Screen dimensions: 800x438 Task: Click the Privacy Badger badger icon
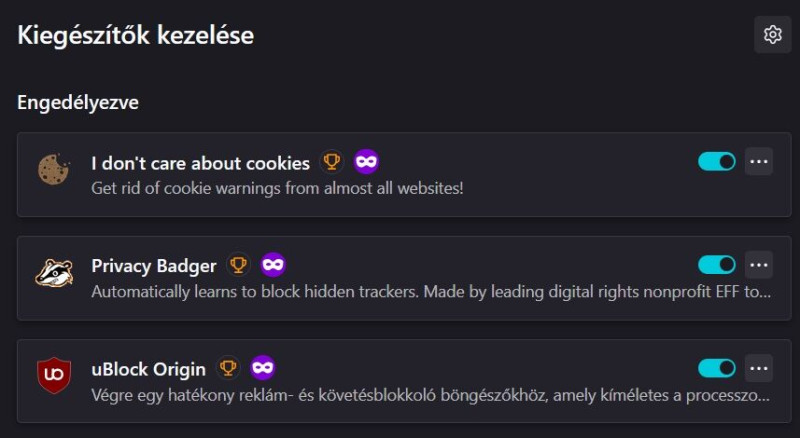52,272
